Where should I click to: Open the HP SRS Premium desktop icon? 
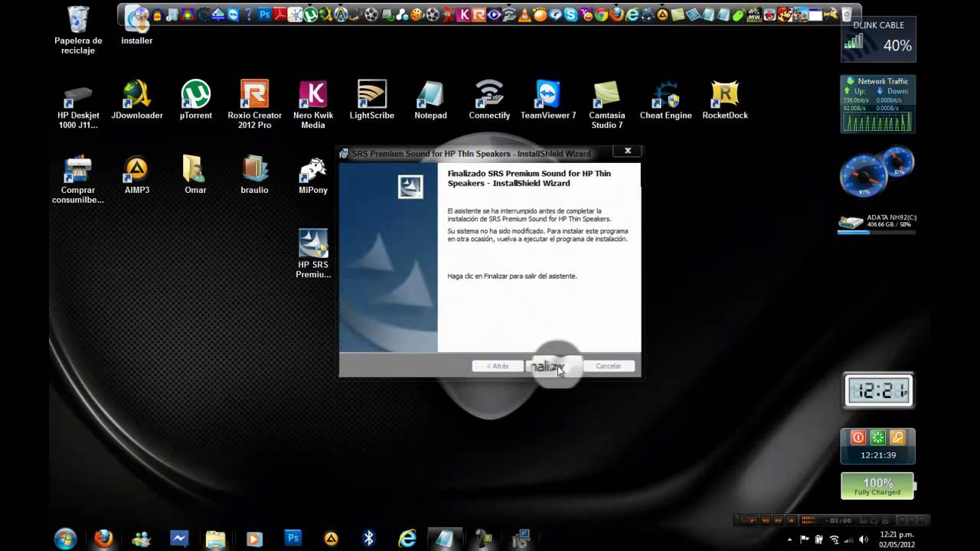[x=313, y=254]
